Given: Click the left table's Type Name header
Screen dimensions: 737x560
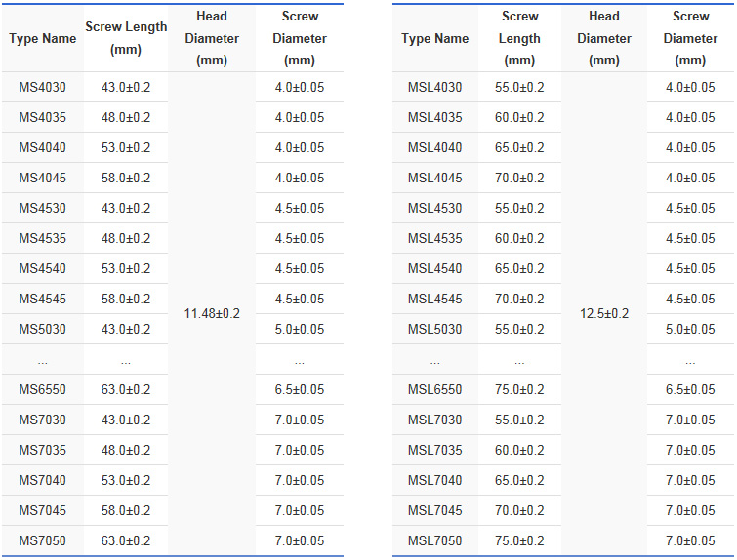Looking at the screenshot, I should click(x=42, y=38).
